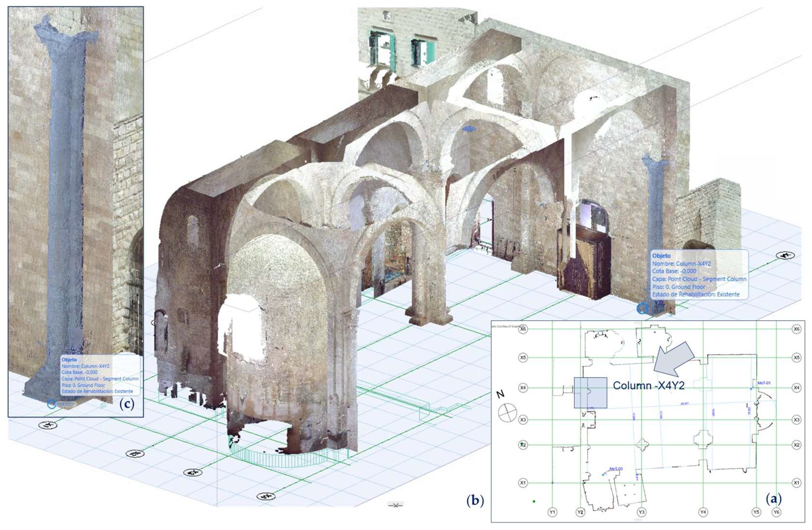Screen dimensions: 812x530
Task: Click the small blue grid patch on vault
Action: pyautogui.click(x=470, y=128)
